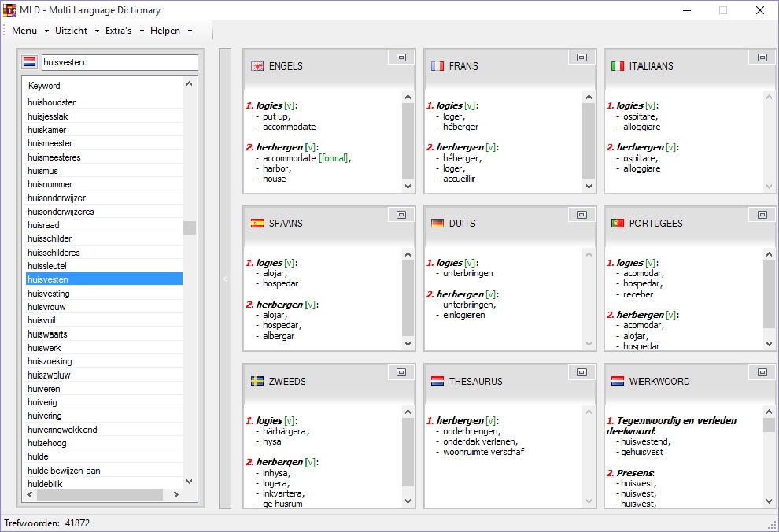The image size is (779, 532).
Task: Click the keyword list vertical scrollbar thumb
Action: pos(189,227)
